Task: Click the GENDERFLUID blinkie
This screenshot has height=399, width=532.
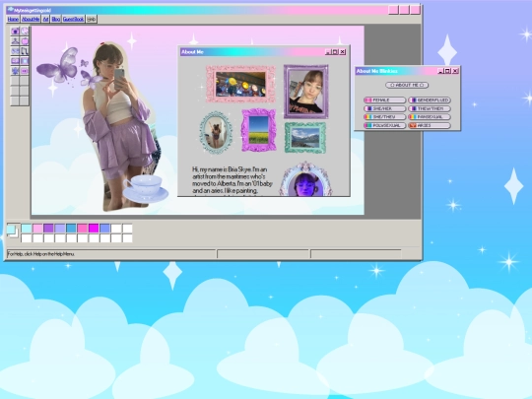Action: [x=430, y=100]
